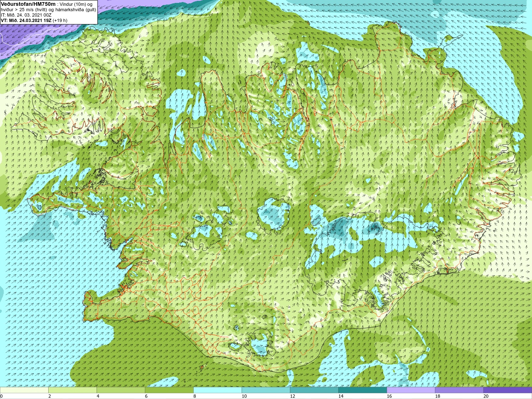Click the 'VT: Mið. 24.03.2021 19Z (+19 h)' line
The width and height of the screenshot is (532, 399).
point(34,20)
